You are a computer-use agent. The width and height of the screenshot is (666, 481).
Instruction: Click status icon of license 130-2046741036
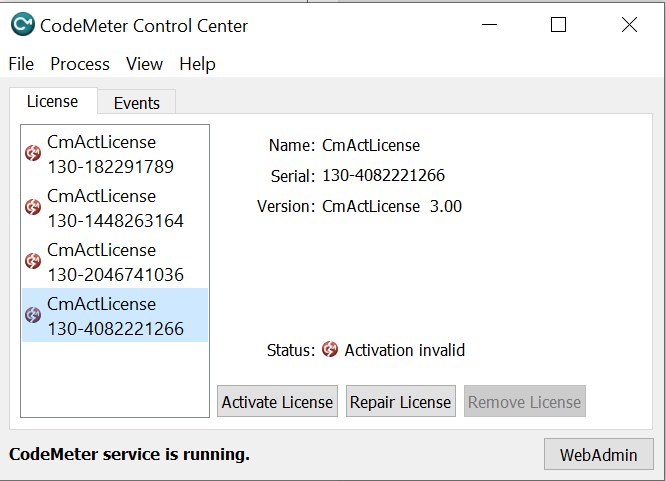(33, 261)
